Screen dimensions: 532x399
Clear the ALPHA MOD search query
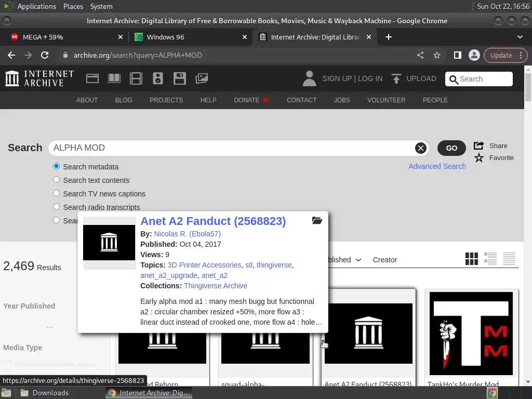pyautogui.click(x=421, y=148)
